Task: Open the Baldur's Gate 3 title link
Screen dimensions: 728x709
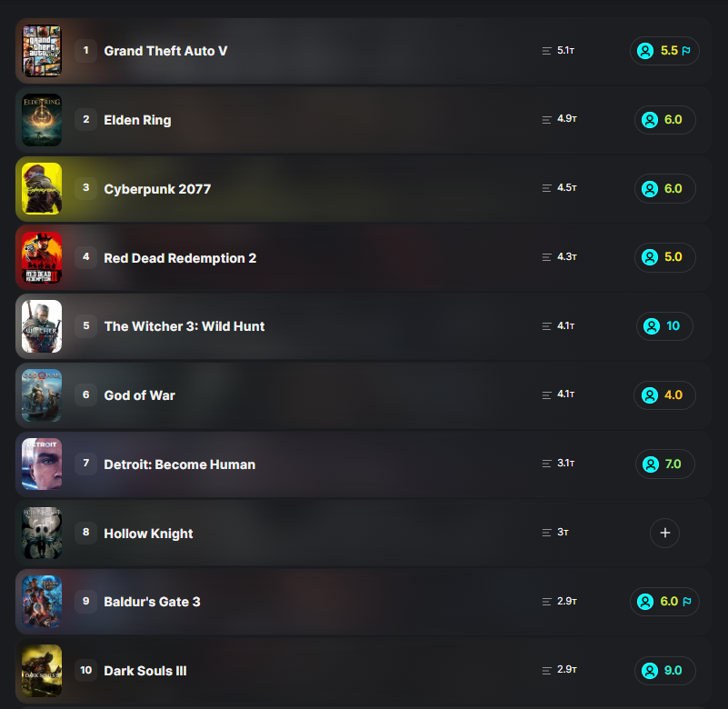Action: 152,602
